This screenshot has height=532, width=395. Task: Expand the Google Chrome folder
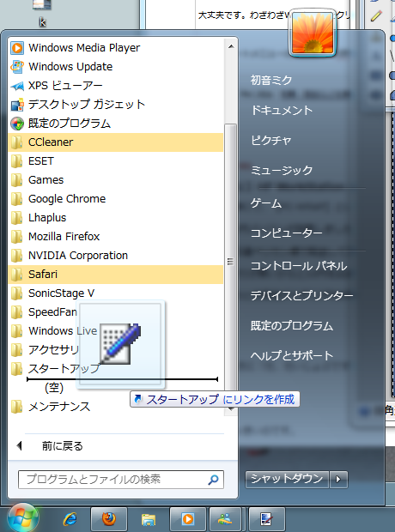(x=115, y=199)
